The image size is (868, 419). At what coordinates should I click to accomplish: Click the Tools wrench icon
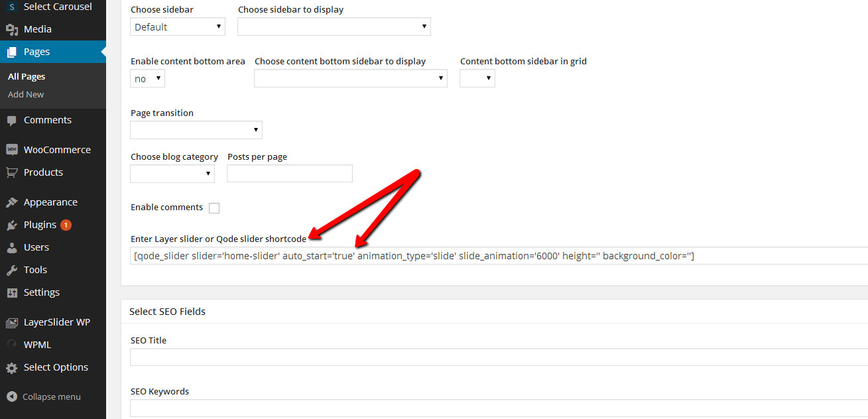[x=11, y=270]
